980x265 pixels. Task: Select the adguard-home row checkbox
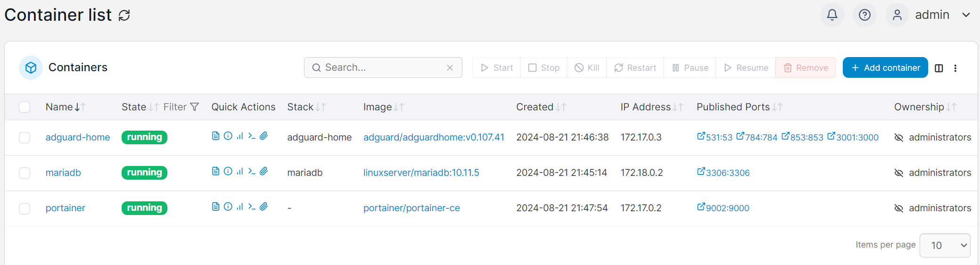(25, 137)
